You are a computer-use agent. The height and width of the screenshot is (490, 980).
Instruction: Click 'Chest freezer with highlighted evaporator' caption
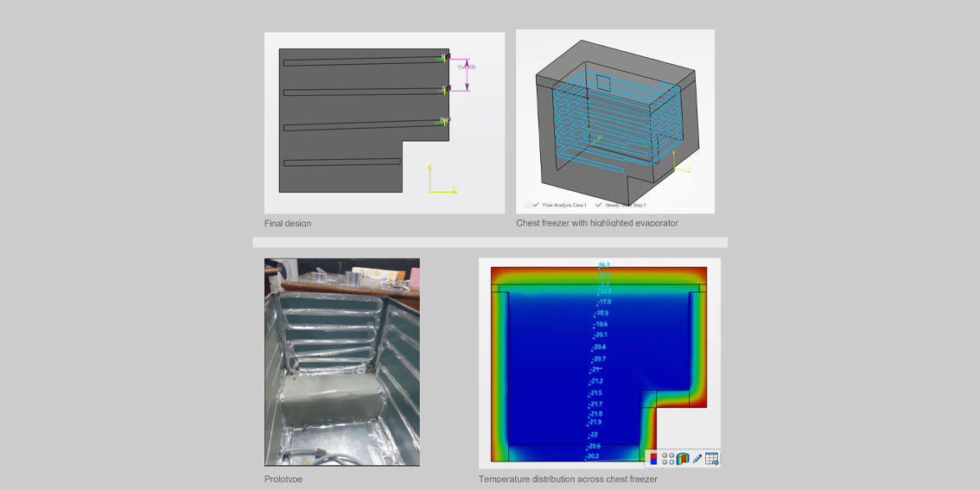point(597,223)
